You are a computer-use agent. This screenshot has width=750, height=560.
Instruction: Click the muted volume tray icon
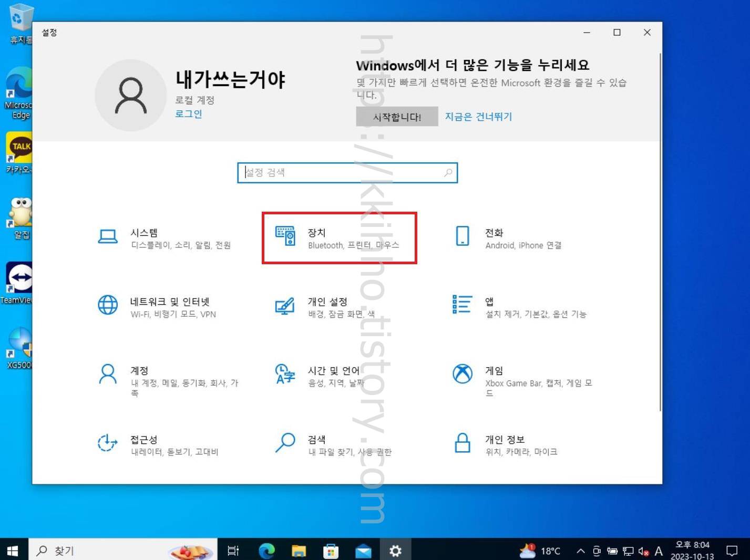click(643, 551)
